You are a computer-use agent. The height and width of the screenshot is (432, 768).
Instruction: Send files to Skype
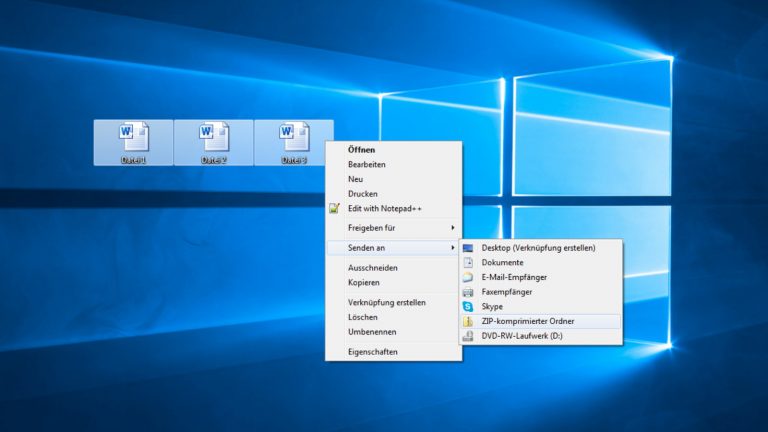click(x=492, y=306)
